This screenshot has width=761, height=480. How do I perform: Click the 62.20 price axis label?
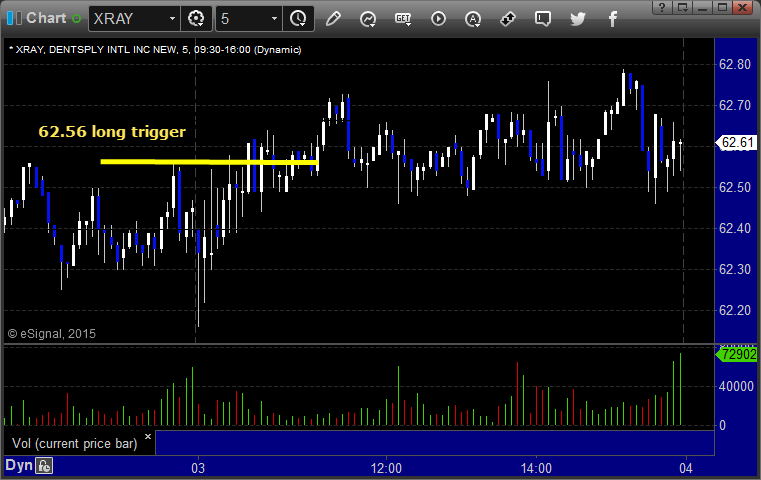coord(735,310)
